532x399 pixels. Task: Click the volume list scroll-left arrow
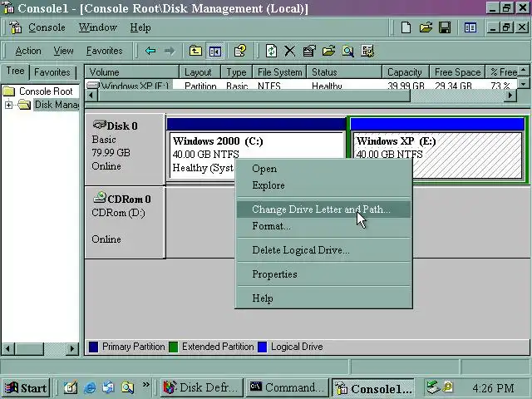pos(91,96)
